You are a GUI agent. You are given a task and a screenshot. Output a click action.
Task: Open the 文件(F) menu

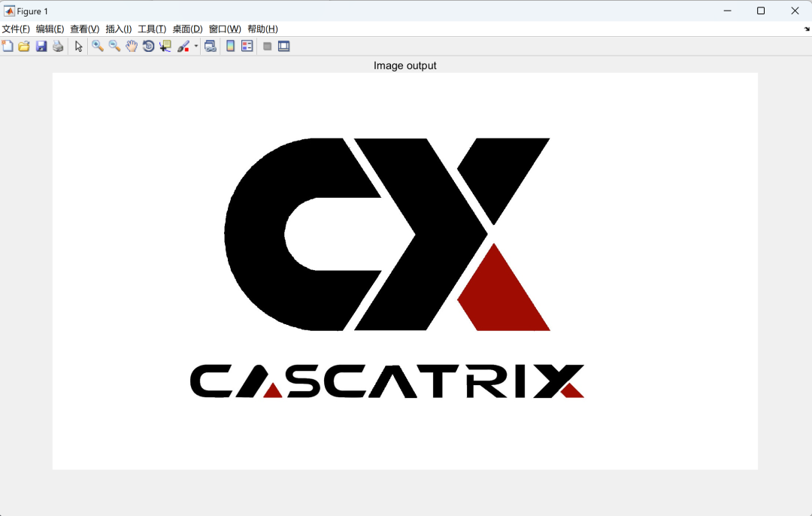click(x=16, y=29)
